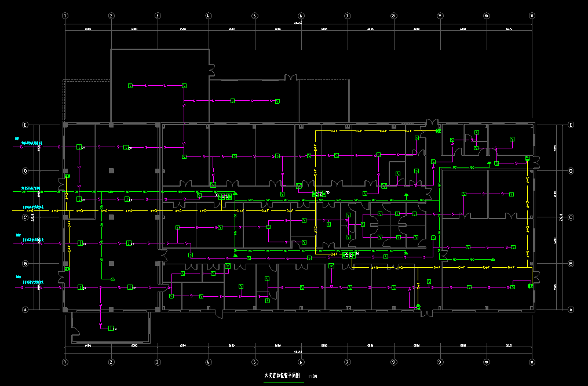
Task: Select green filled device by right entrance at axis D
Action: point(527,158)
